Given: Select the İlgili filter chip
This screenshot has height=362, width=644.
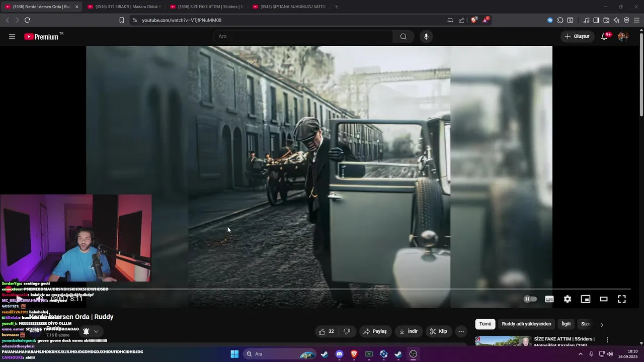Looking at the screenshot, I should point(566,324).
